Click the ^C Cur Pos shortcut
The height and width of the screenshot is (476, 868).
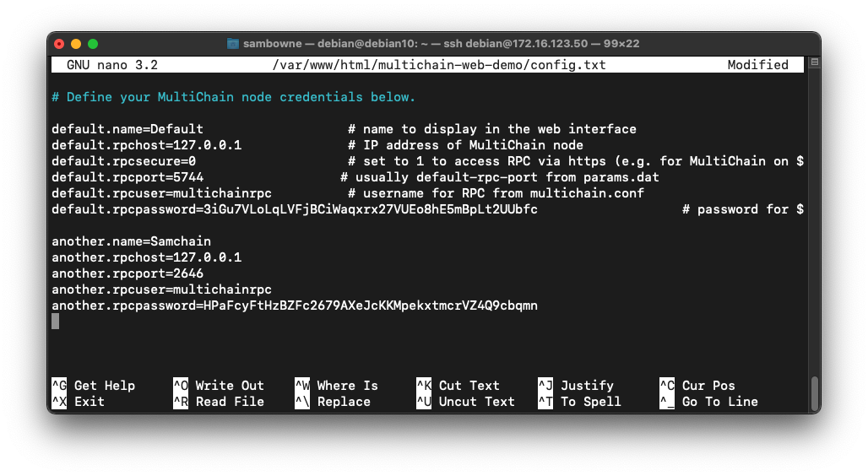[697, 385]
